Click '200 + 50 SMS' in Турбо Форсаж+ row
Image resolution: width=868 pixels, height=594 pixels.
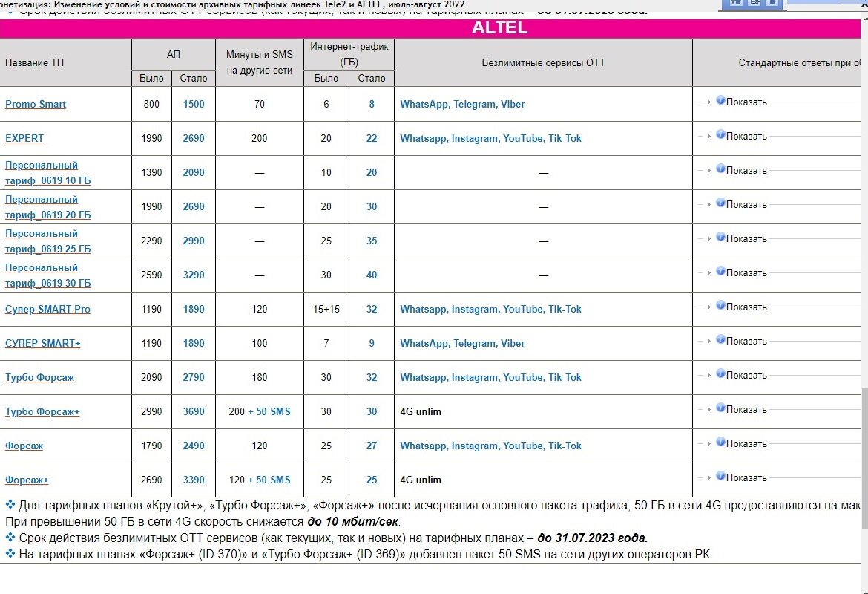[x=259, y=411]
